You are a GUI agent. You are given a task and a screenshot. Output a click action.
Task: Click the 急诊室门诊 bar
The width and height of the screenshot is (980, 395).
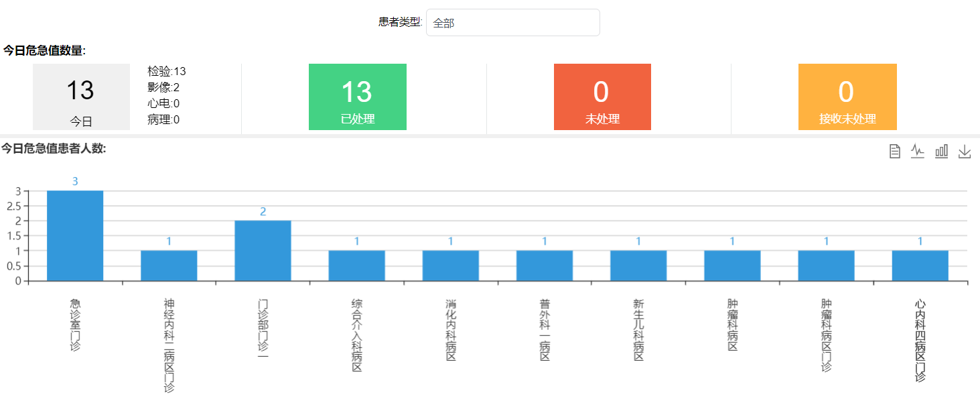pos(75,235)
